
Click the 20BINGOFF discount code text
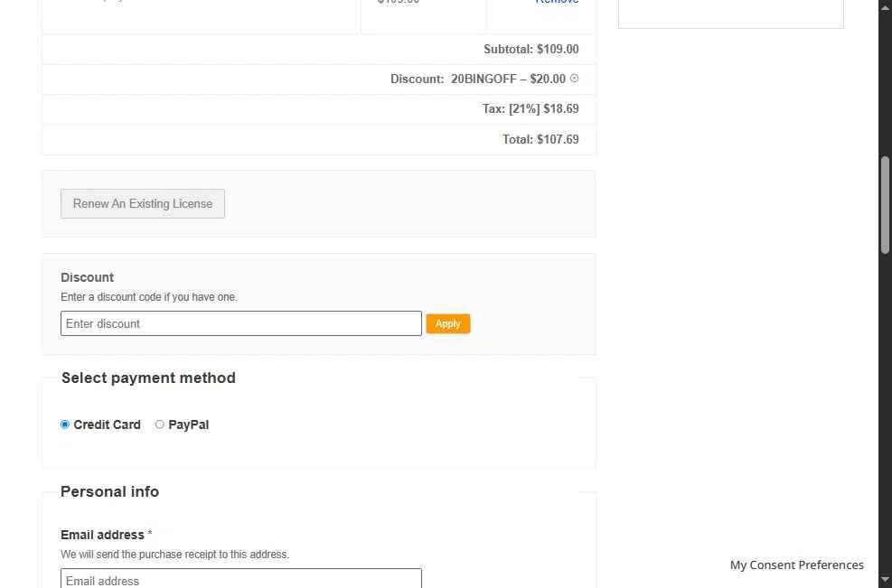[484, 79]
